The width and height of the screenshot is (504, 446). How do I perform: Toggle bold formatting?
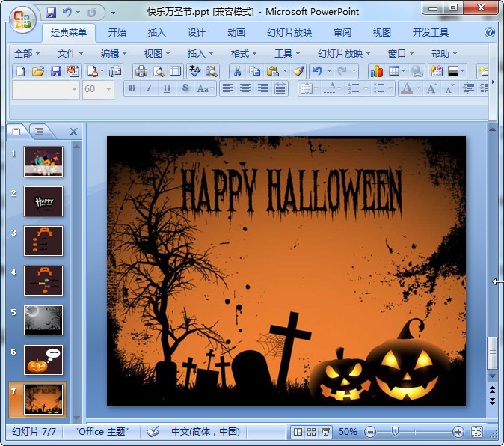(132, 88)
